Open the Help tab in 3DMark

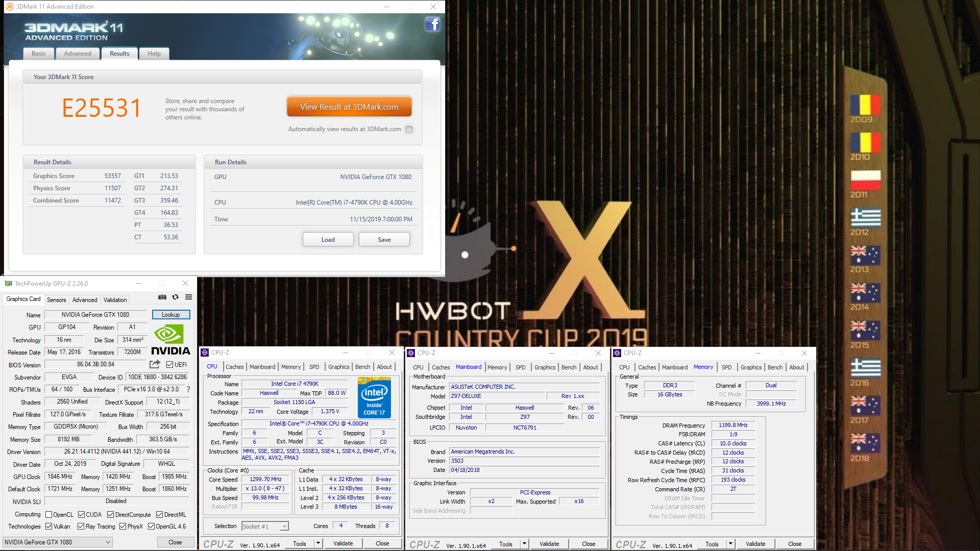[x=154, y=54]
